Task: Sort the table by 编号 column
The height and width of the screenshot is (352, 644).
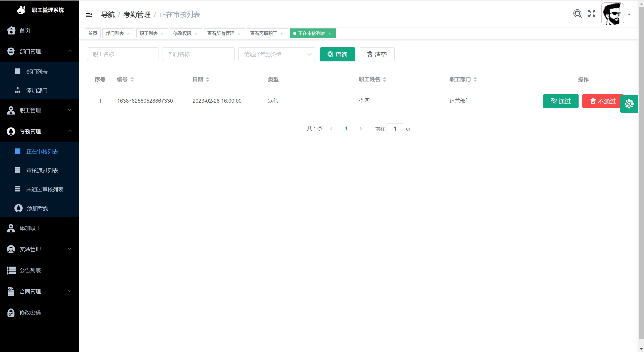Action: pyautogui.click(x=132, y=80)
